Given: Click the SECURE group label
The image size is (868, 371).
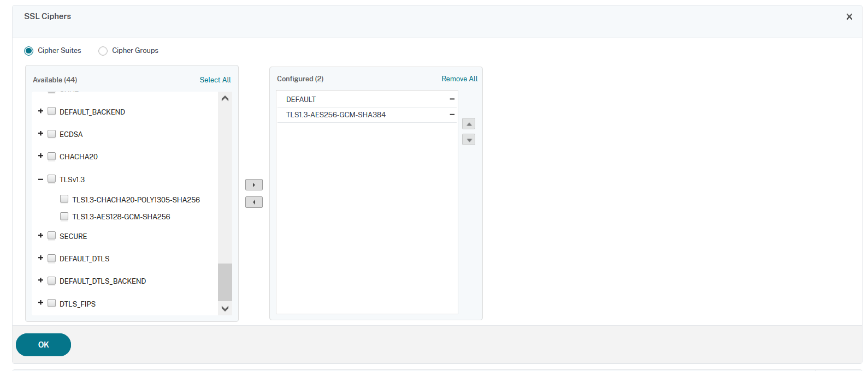Looking at the screenshot, I should tap(73, 236).
